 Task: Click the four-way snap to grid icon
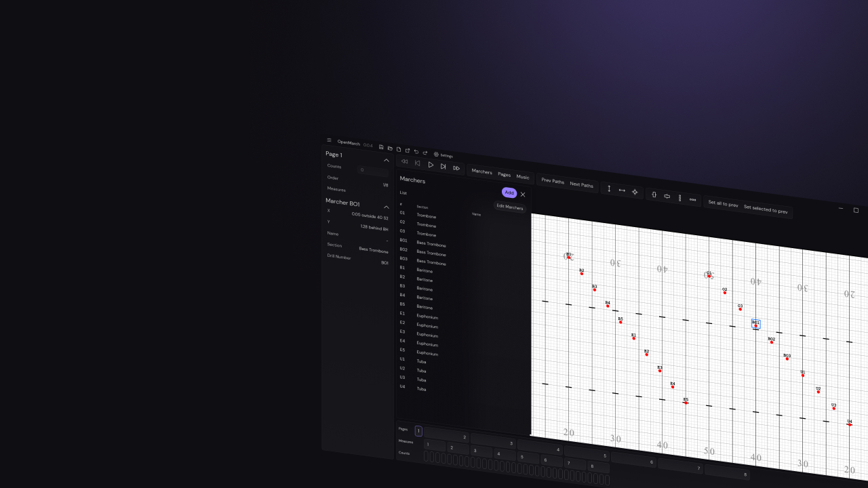pyautogui.click(x=635, y=192)
